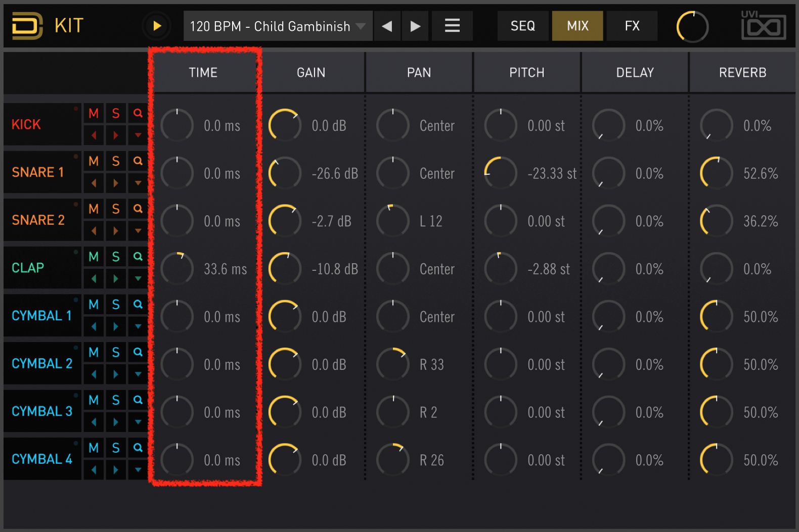
Task: Load previous sample for SNARE 2
Action: 94,231
